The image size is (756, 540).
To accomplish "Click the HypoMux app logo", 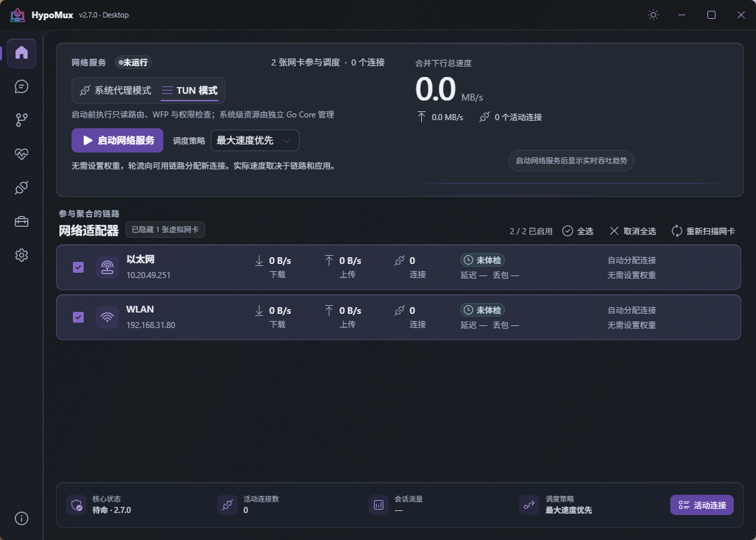I will 18,15.
